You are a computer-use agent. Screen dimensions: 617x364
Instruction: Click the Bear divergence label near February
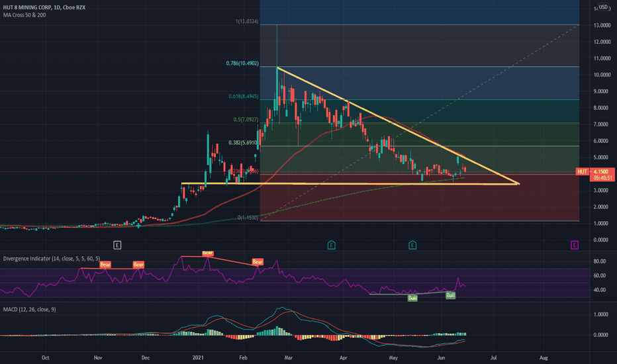coord(258,261)
